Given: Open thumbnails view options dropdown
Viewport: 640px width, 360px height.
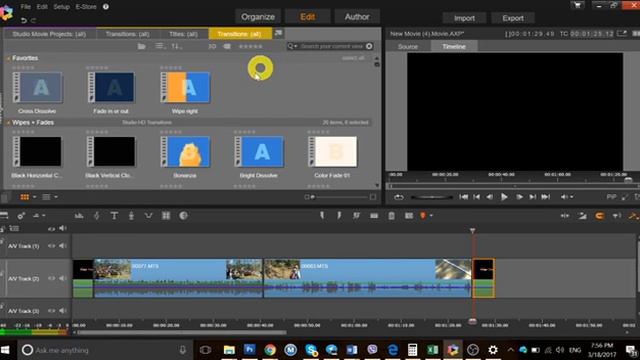Looking at the screenshot, I should click(34, 197).
